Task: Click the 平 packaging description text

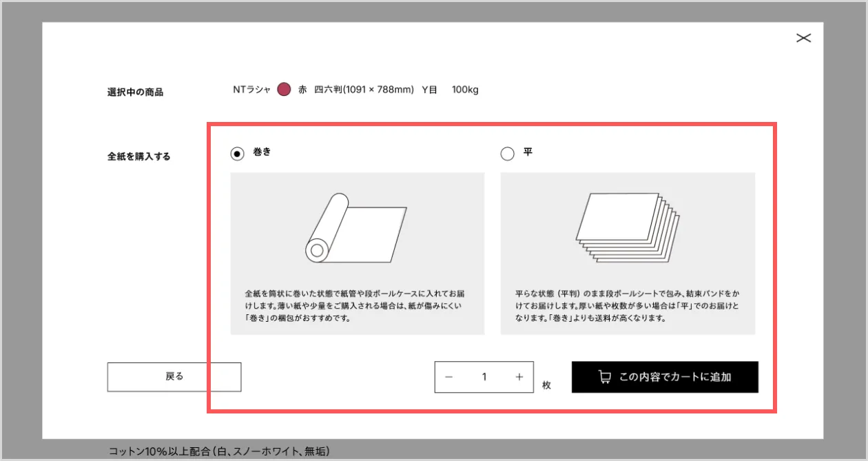Action: point(627,307)
